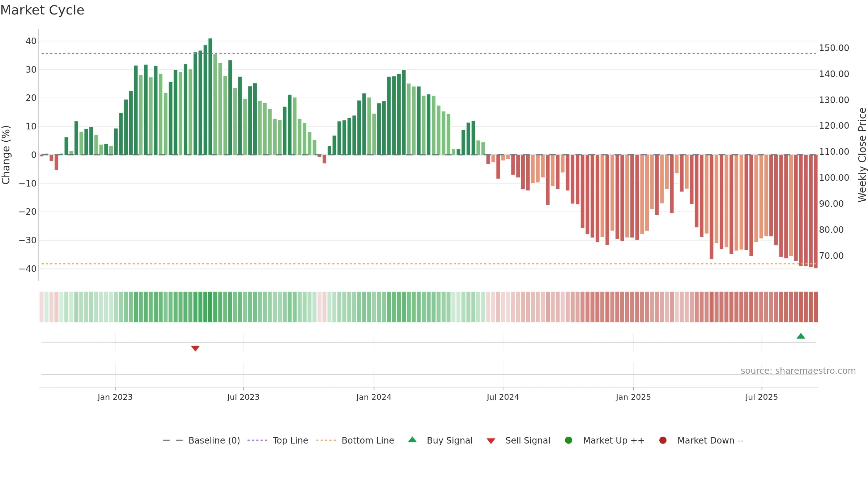Viewport: 868px width, 488px height.
Task: Click the Jan 2023 axis label
Action: coord(115,397)
